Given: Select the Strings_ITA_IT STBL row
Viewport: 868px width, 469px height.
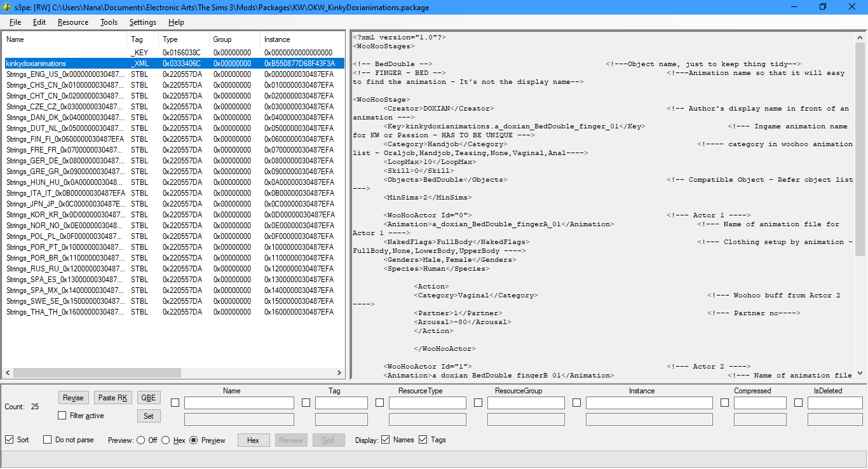Looking at the screenshot, I should coord(174,193).
